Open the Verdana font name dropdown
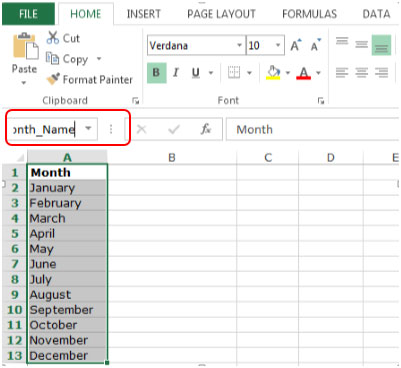Viewport: 401px width, 368px height. click(239, 45)
